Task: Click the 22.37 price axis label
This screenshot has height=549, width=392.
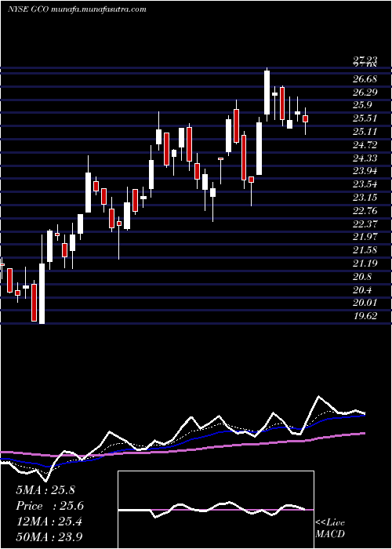Action: 365,224
